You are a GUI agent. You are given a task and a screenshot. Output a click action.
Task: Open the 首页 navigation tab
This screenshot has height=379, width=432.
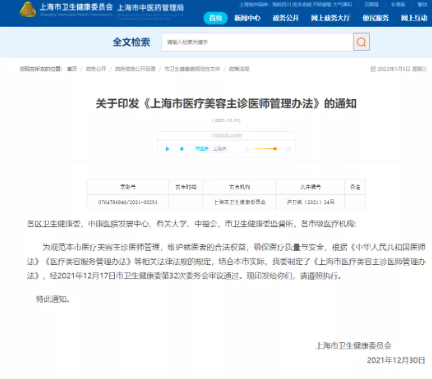tap(215, 18)
